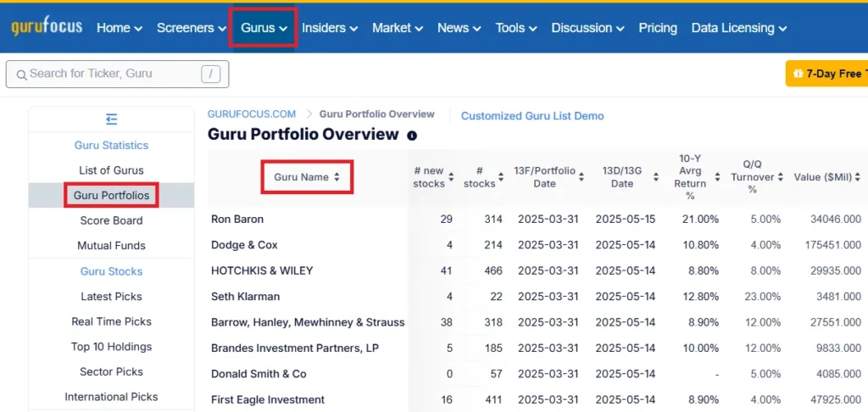Open Real Time Picks in sidebar
The width and height of the screenshot is (868, 412).
point(111,321)
